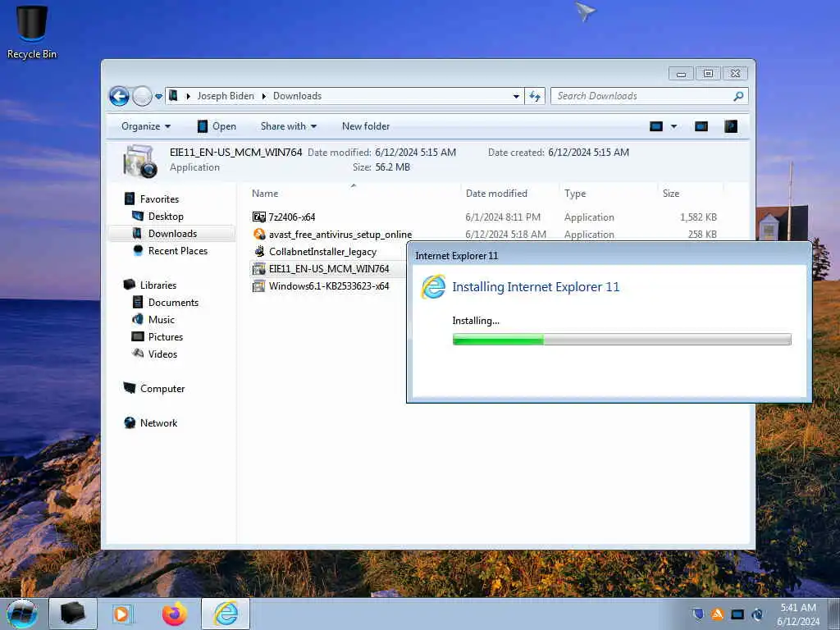Open the Windows Start menu
Viewport: 840px width, 630px height.
pos(22,614)
